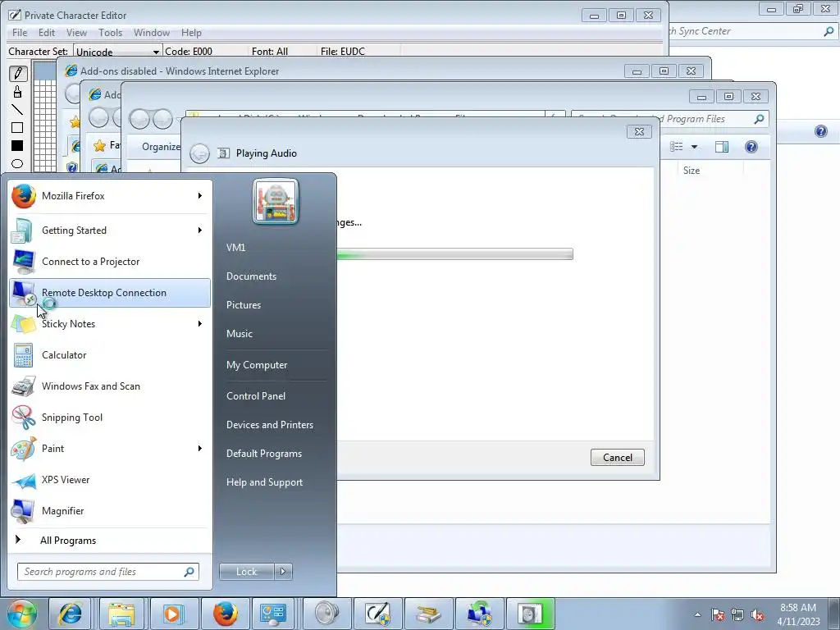
Task: Click the Lock button
Action: pyautogui.click(x=247, y=572)
